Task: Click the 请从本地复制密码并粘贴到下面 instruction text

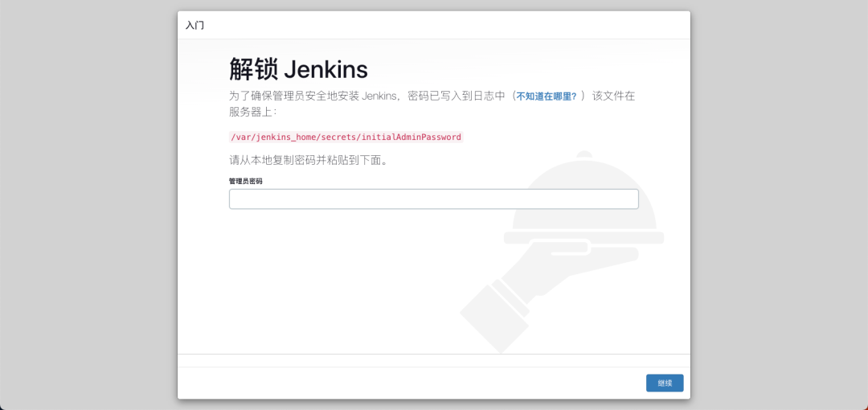Action: [308, 161]
